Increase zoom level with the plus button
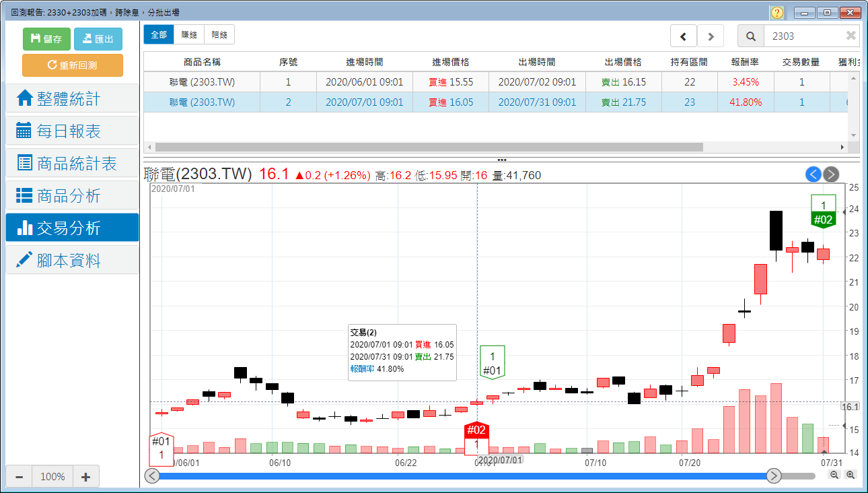Screen dimensions: 868x493 (x=85, y=477)
